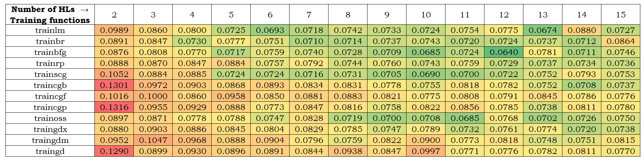Image resolution: width=644 pixels, height=162 pixels.
Task: Select the trainbfg row header
Action: click(x=50, y=52)
